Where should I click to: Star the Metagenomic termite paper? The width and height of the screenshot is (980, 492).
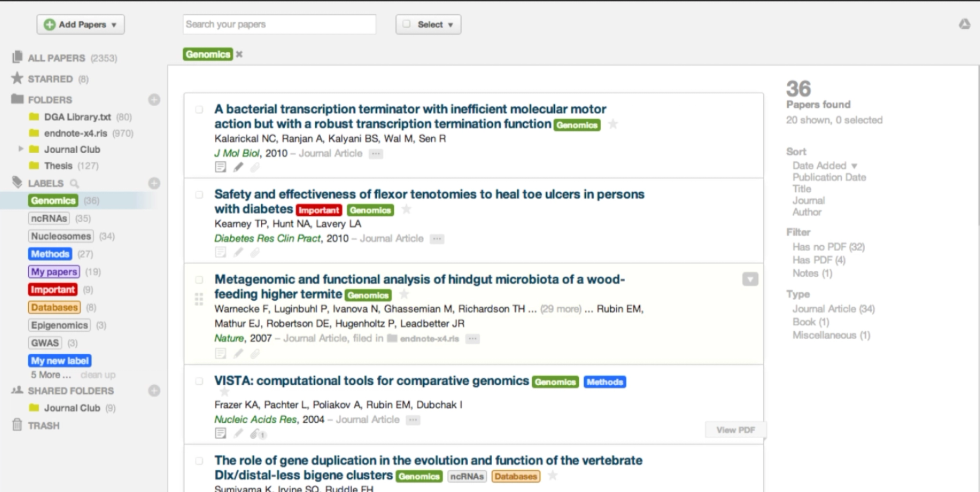click(x=404, y=294)
